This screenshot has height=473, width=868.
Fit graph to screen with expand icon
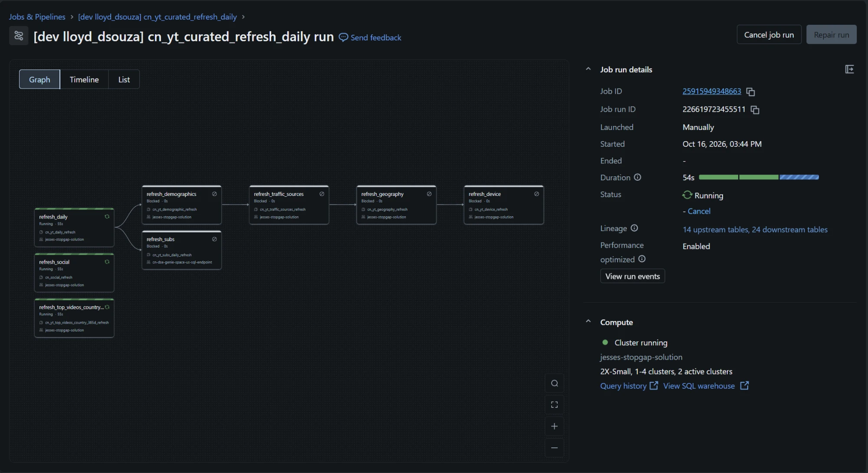554,405
